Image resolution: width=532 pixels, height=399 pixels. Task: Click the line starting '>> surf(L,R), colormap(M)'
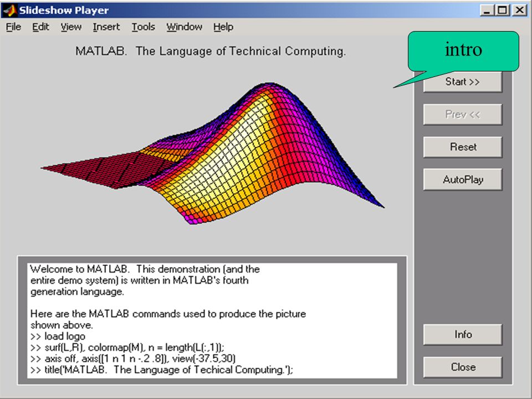click(127, 347)
